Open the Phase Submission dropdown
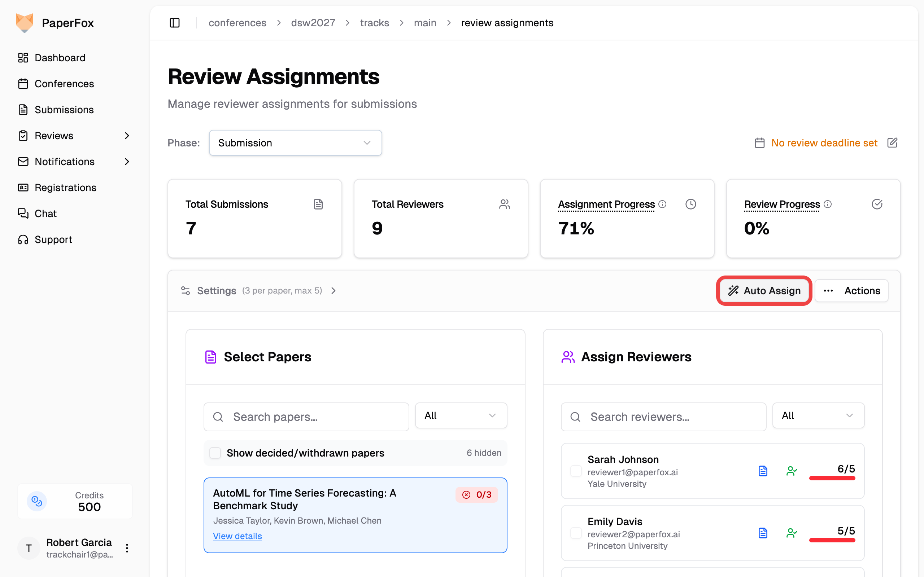This screenshot has width=924, height=577. pos(295,143)
